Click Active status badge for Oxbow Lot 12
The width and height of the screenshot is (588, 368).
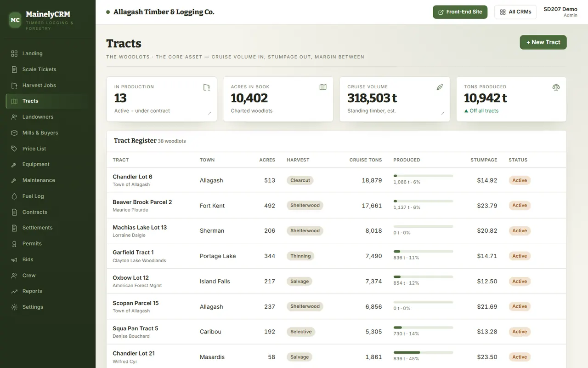click(x=520, y=281)
